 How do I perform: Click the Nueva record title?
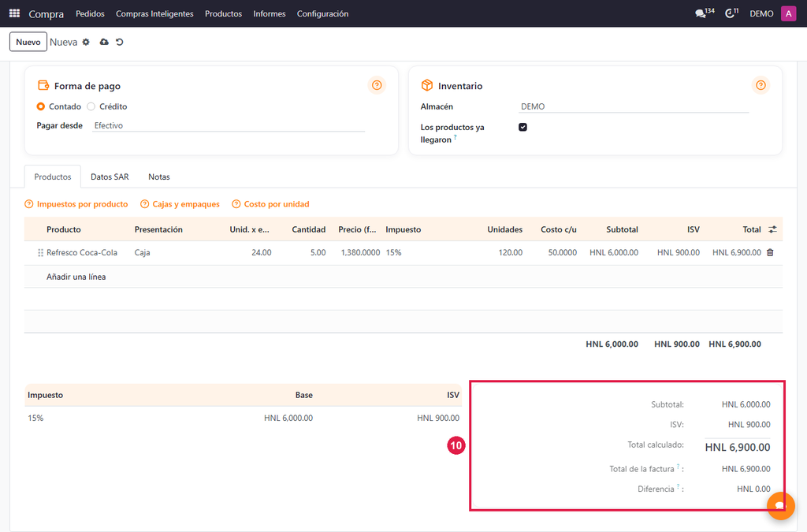click(x=63, y=43)
